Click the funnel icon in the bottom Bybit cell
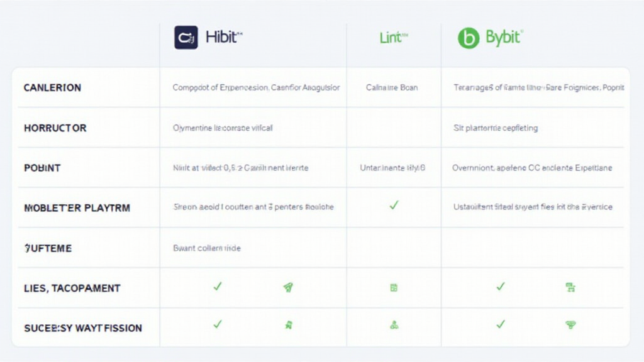 (x=571, y=325)
